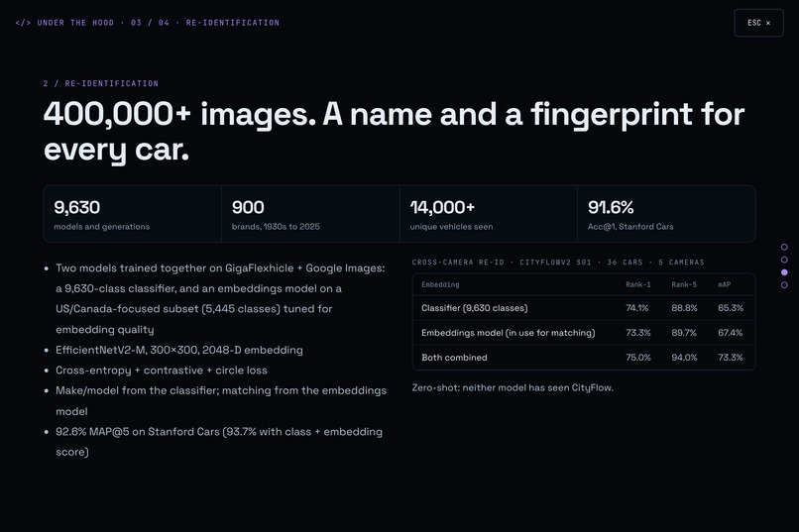Click the 67.4% mAP cell
The height and width of the screenshot is (532, 799).
(x=731, y=333)
